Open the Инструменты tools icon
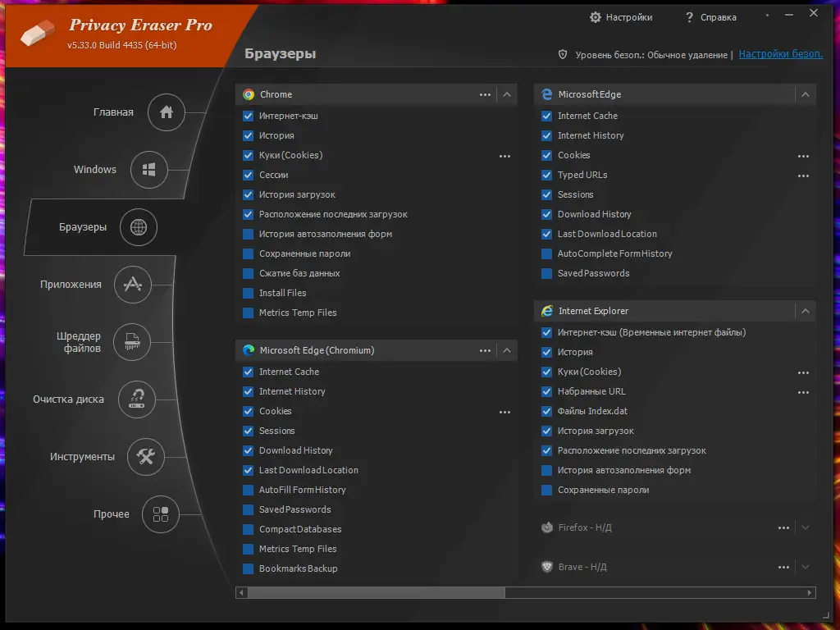The width and height of the screenshot is (840, 630). coord(146,457)
